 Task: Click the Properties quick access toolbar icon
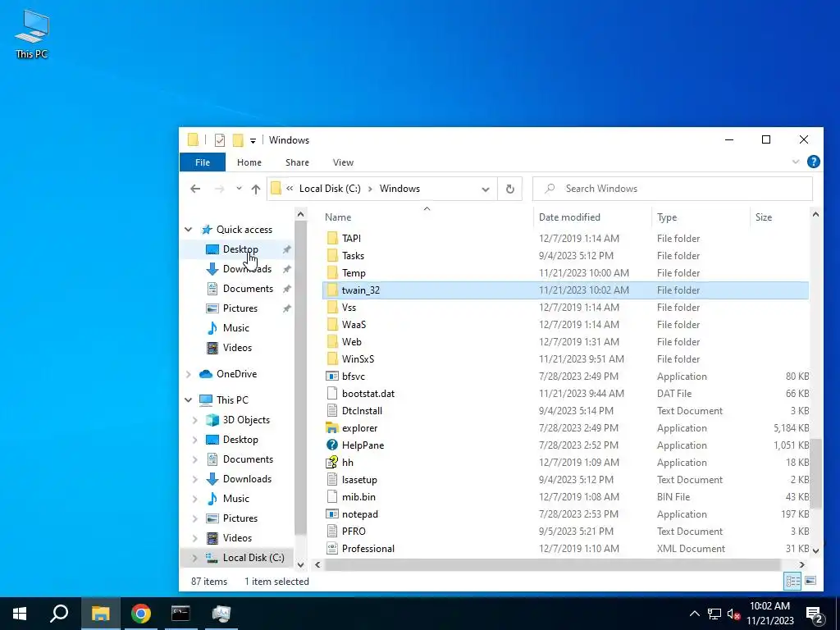point(220,140)
